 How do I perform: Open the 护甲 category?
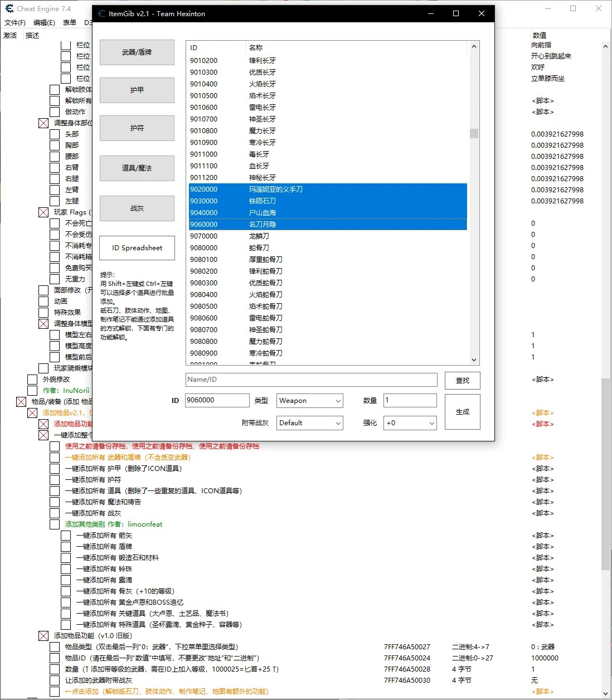pos(137,90)
